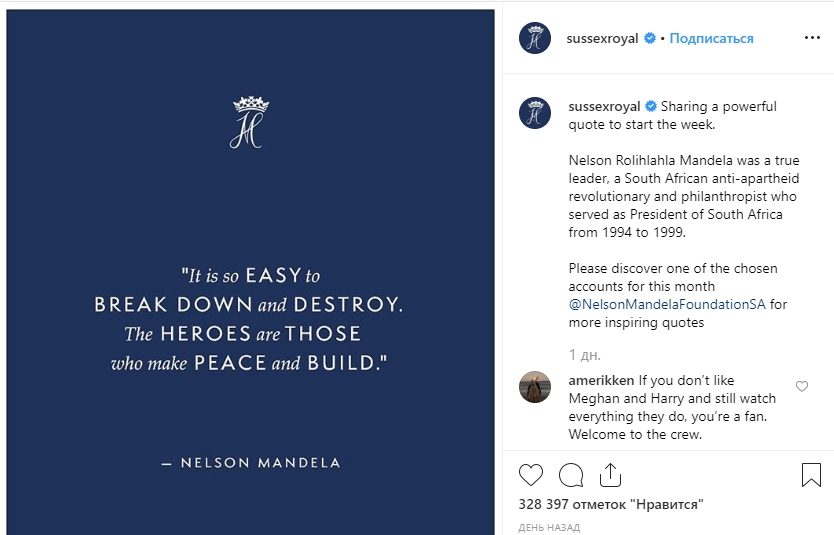The height and width of the screenshot is (535, 834).
Task: Click the verified badge in post header
Action: click(650, 39)
